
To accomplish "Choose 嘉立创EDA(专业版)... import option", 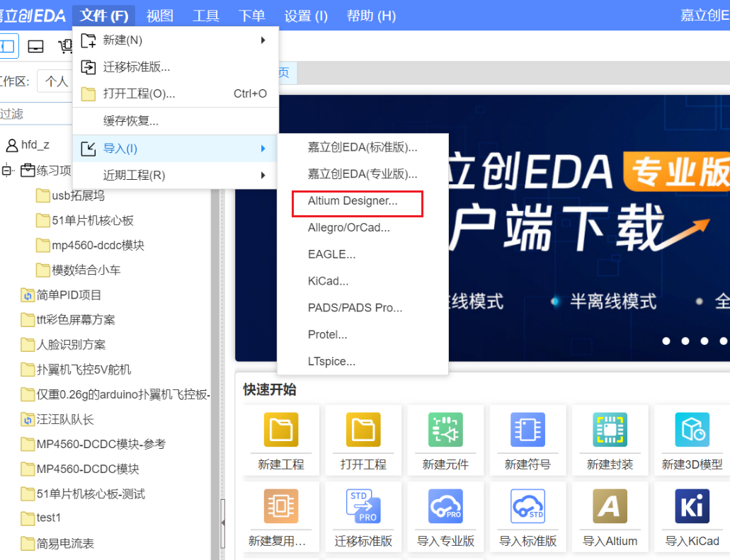I will [x=363, y=174].
